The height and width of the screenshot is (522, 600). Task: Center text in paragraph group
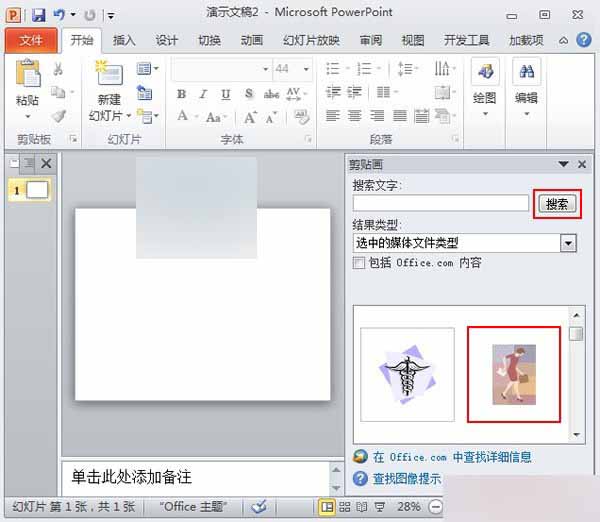click(354, 116)
